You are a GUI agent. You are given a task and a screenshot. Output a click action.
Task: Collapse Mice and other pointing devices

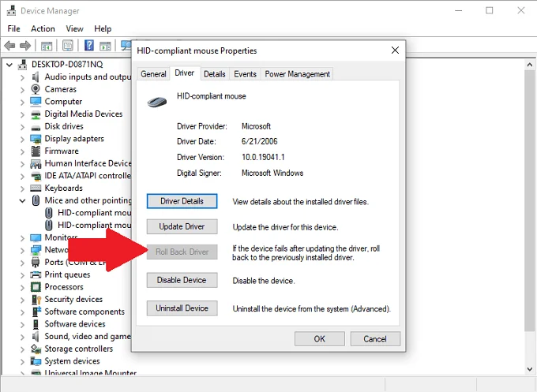[22, 201]
